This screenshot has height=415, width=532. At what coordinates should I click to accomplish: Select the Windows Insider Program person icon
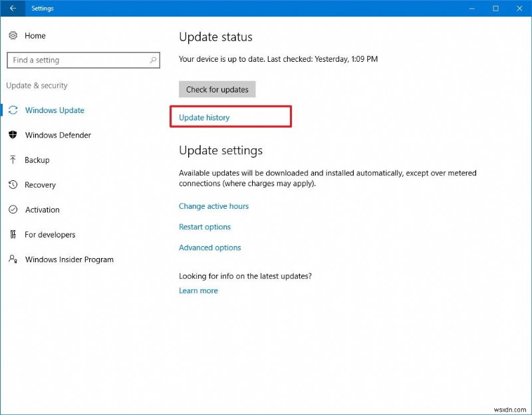tap(13, 259)
